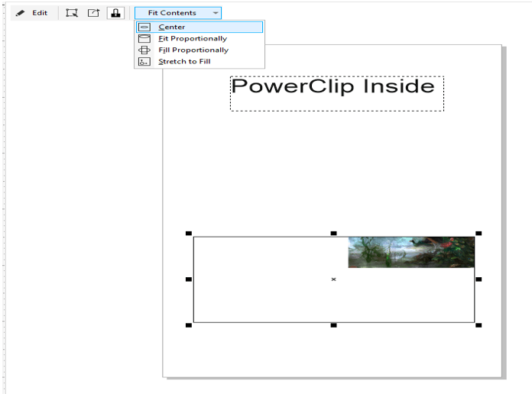Click the bottom-middle selection handle

(333, 325)
